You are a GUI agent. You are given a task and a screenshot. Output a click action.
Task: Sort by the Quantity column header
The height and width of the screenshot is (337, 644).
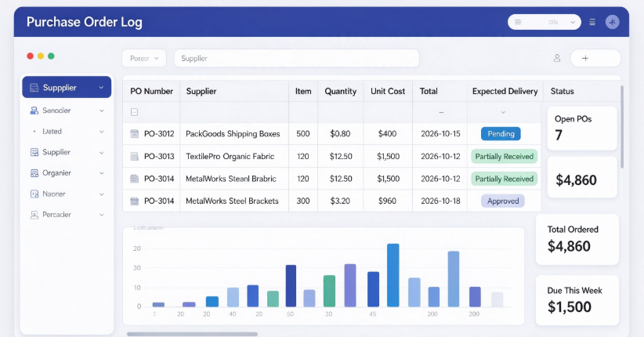click(x=341, y=91)
